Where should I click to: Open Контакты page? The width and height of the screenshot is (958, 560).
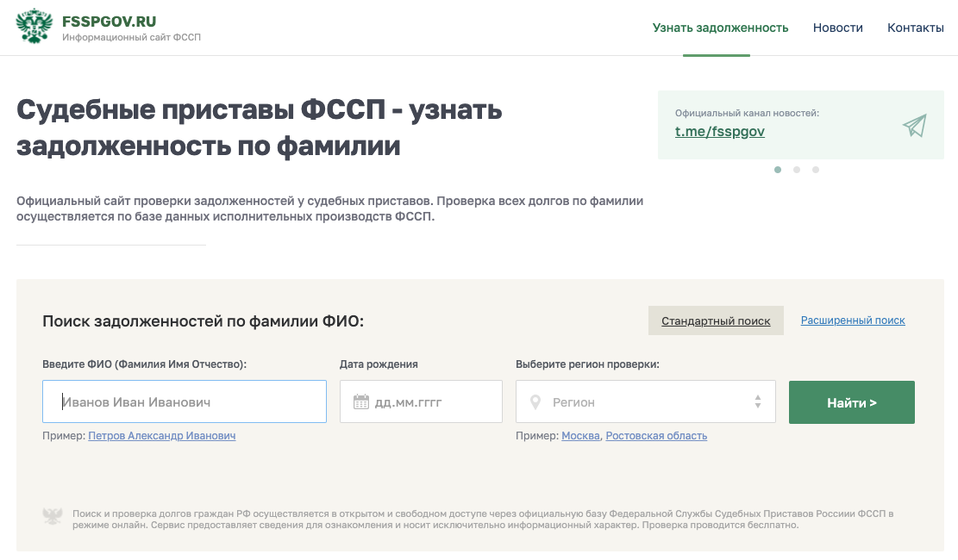pyautogui.click(x=915, y=28)
